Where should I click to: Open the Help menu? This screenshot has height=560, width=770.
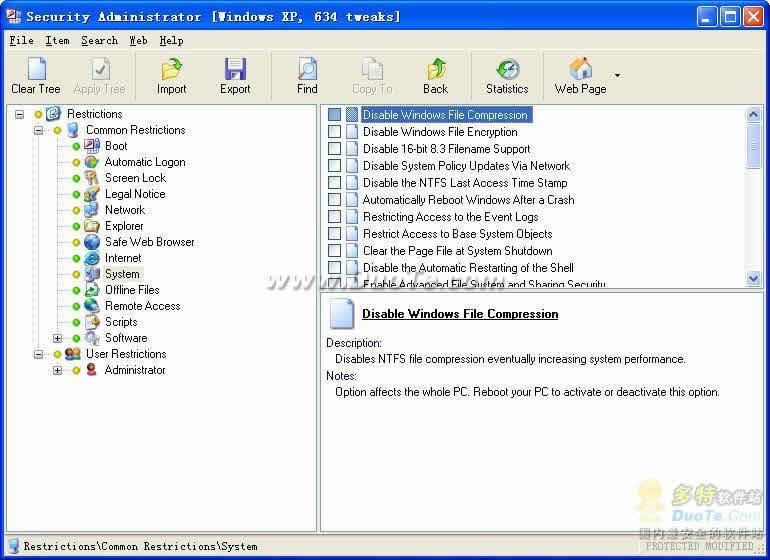click(x=171, y=41)
